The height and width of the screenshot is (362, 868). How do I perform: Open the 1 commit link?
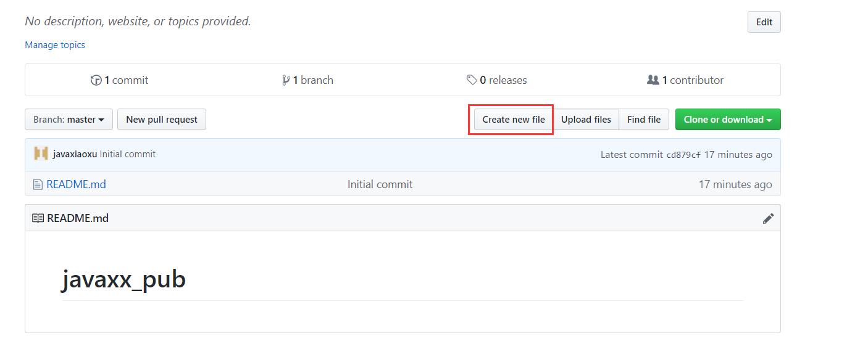pyautogui.click(x=120, y=80)
